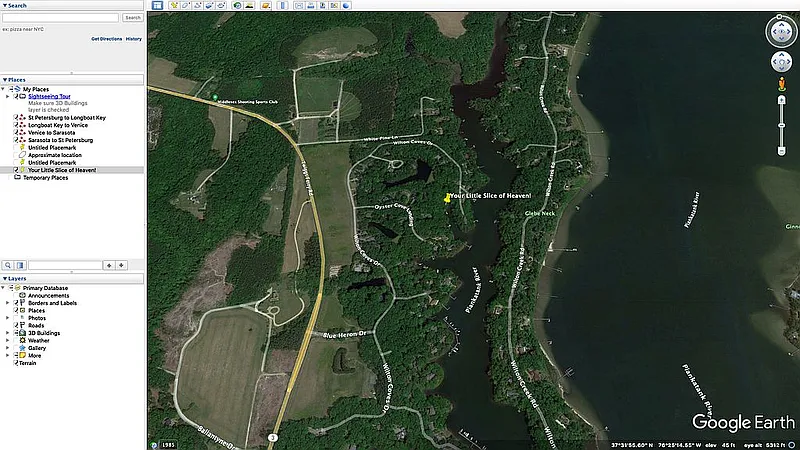Screen dimensions: 800x450
Task: Select 'Venice to Sarasota' path in Places
Action: point(61,132)
